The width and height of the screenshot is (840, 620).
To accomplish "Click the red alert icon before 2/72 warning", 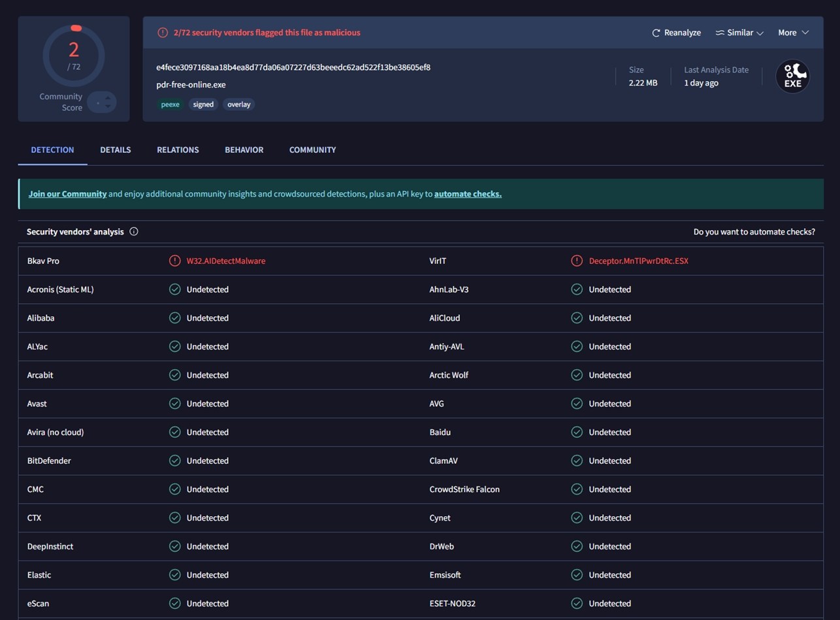I will click(161, 32).
